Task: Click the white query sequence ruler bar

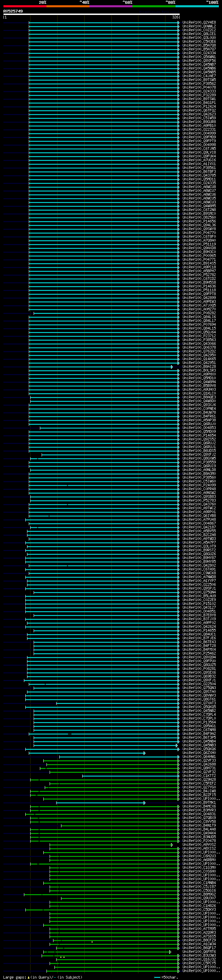Action: tap(92, 15)
